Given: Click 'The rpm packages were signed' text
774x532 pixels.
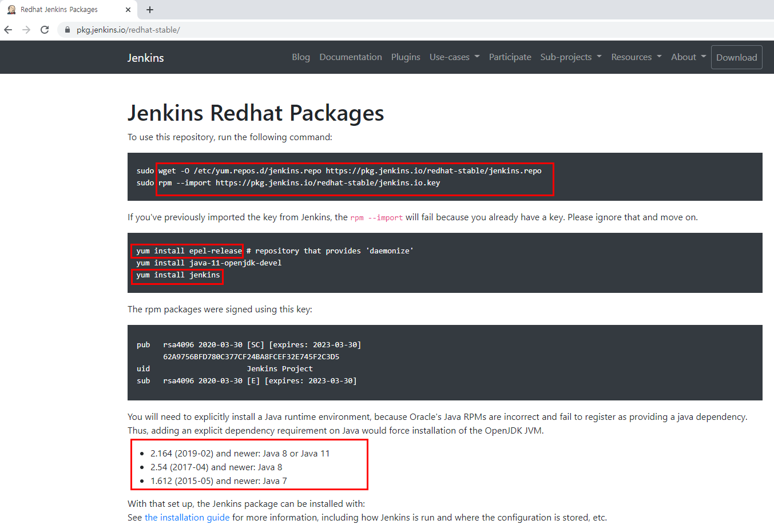Looking at the screenshot, I should [220, 309].
